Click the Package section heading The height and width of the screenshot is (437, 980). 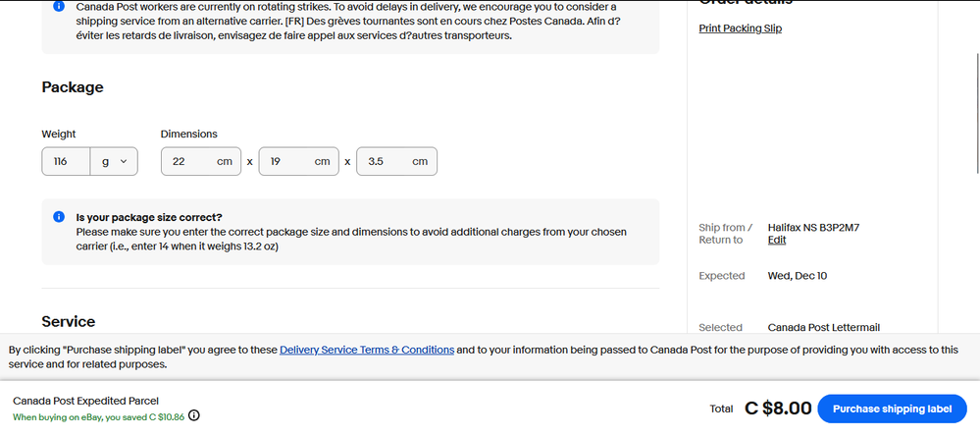point(73,87)
